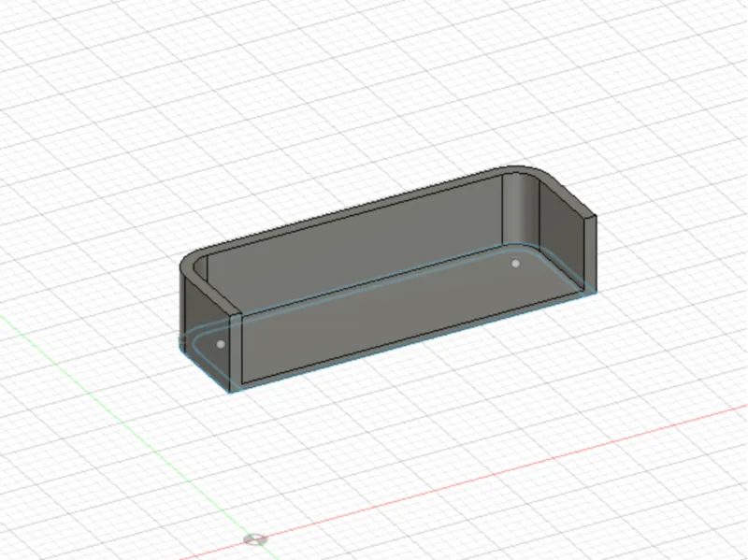Screen dimensions: 748x560
Task: Select the rounded inner corner face at the back right
Action: click(x=521, y=209)
